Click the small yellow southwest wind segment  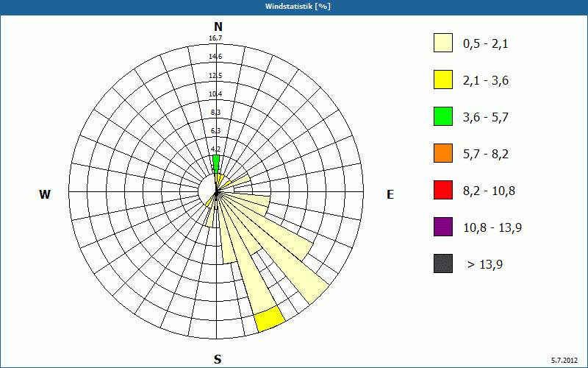click(209, 202)
